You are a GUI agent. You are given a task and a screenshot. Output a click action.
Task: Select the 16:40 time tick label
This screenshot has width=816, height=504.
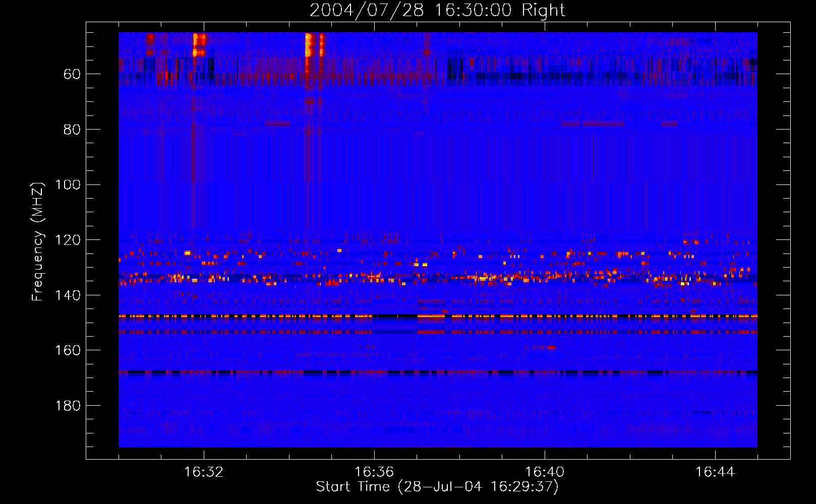click(x=545, y=472)
